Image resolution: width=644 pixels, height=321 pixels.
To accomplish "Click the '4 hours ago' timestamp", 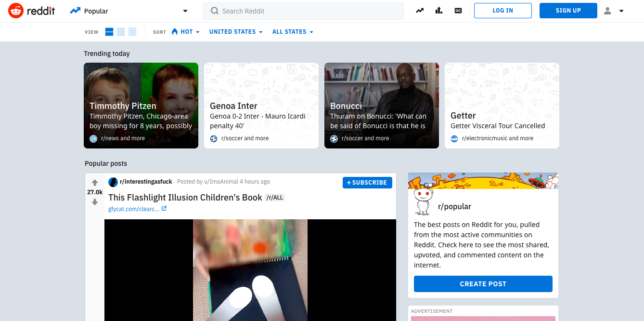I will point(255,182).
